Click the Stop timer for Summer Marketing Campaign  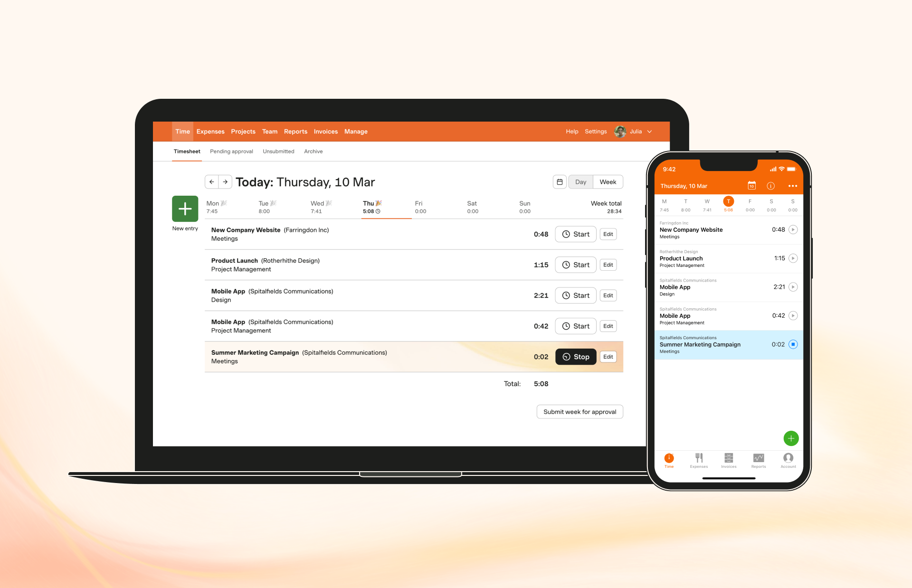[x=575, y=356]
